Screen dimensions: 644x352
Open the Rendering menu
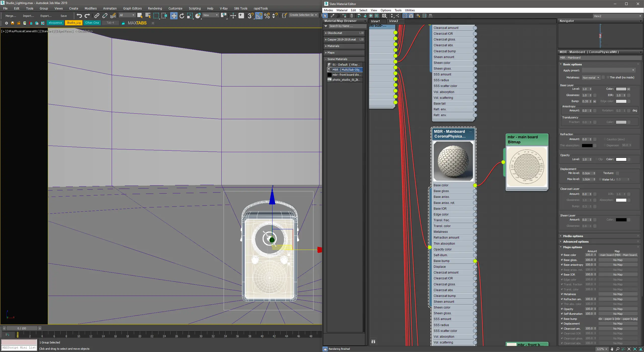(x=155, y=8)
